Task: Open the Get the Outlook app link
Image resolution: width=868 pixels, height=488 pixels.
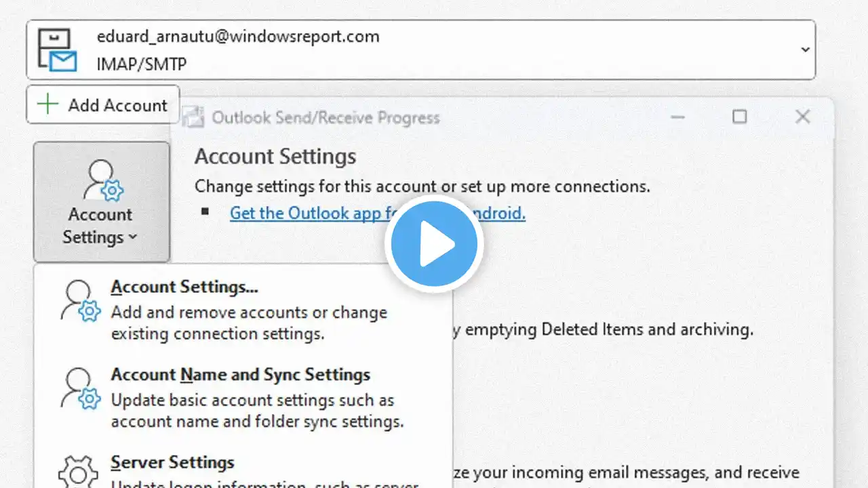Action: 378,213
